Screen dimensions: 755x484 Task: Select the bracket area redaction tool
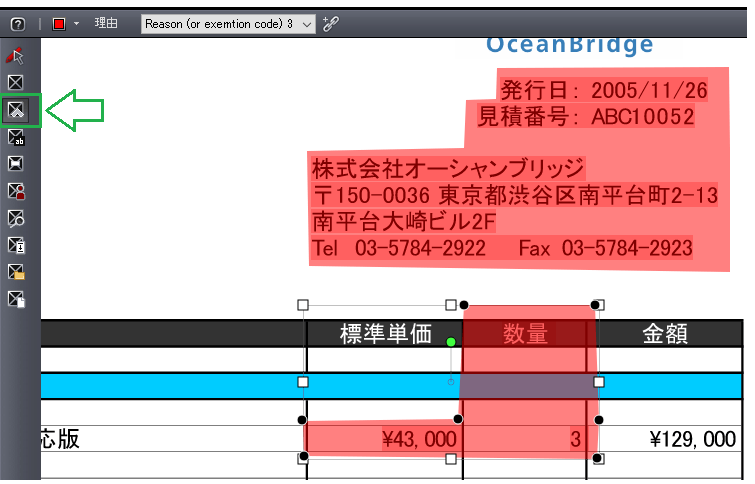click(15, 163)
